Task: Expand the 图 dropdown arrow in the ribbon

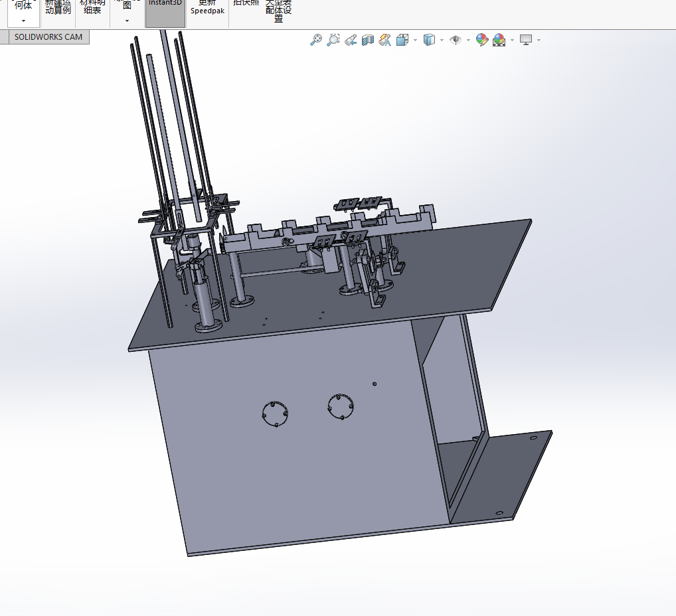Action: tap(127, 21)
